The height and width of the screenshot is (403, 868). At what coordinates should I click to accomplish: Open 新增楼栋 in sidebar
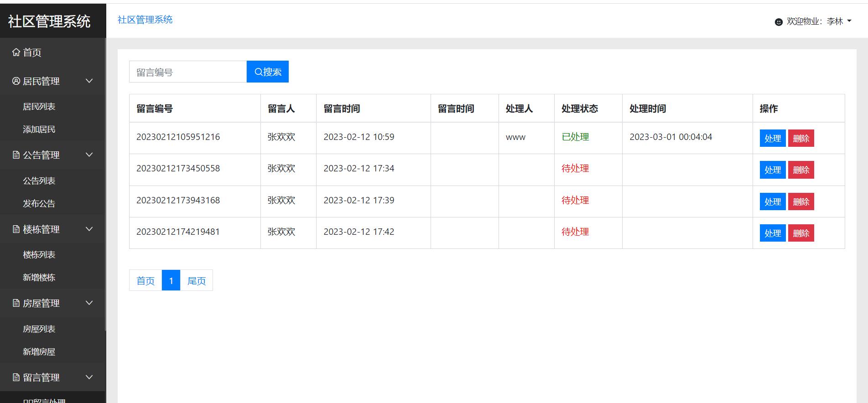(x=39, y=278)
